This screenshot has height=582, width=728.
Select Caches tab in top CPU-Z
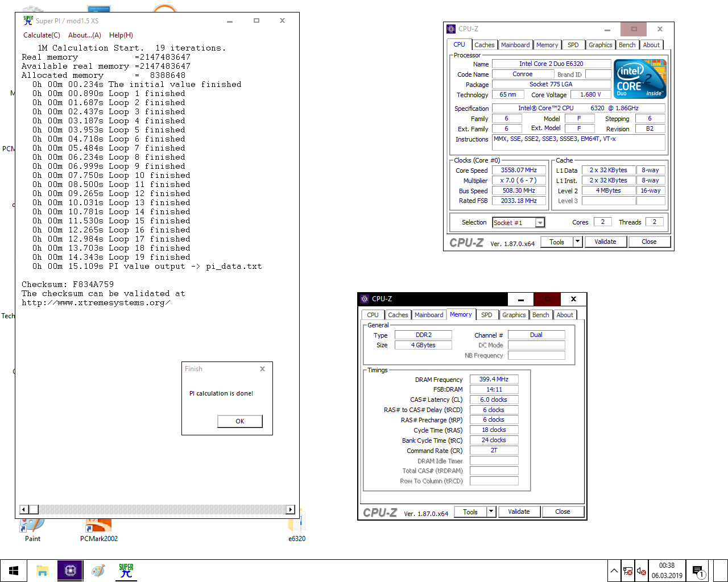(x=485, y=45)
